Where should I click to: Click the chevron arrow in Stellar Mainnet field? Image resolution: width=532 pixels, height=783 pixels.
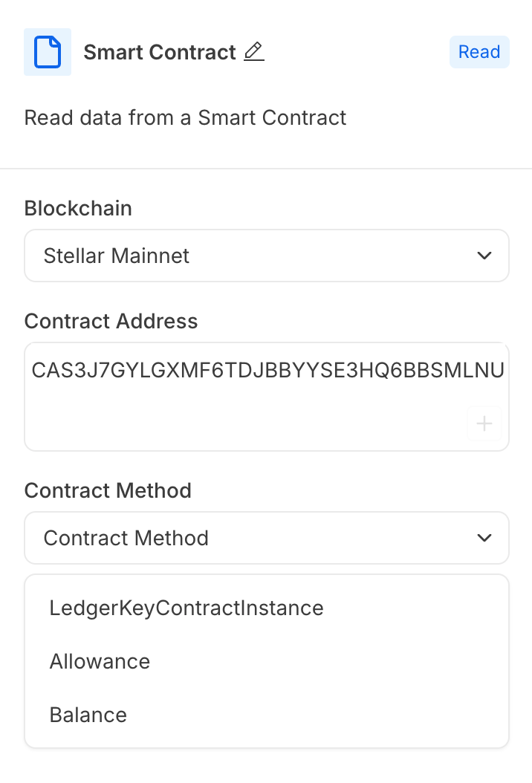484,256
